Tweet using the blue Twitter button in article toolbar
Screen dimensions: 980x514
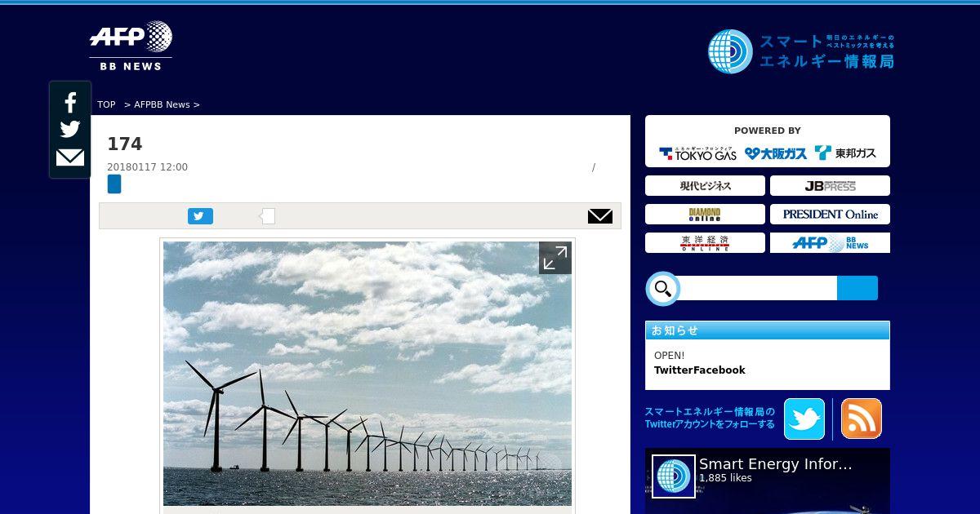(200, 216)
